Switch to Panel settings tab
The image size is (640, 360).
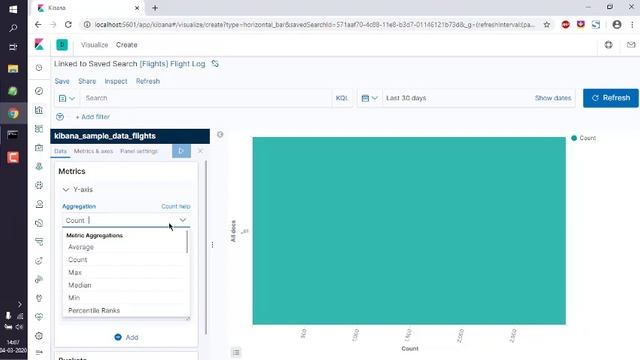coord(139,151)
